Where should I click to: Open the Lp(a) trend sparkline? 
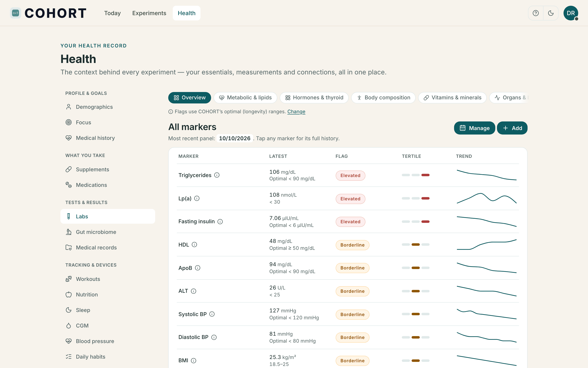487,198
